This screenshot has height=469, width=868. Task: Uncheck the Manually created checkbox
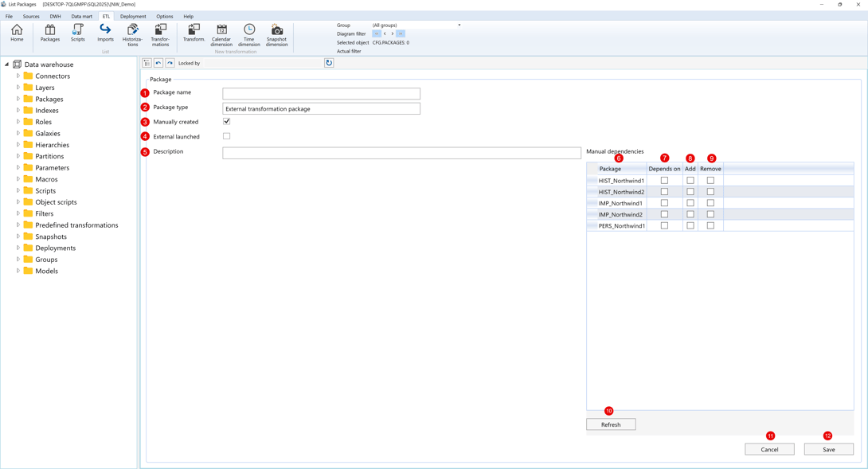coord(227,122)
